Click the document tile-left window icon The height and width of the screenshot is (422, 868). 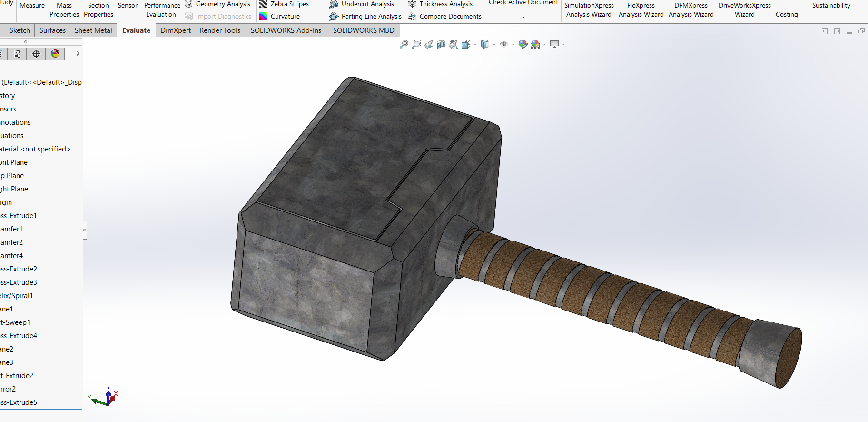[825, 31]
